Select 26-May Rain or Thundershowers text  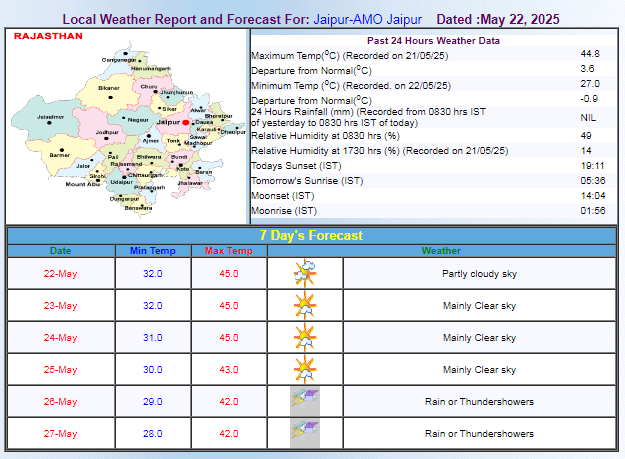[479, 402]
